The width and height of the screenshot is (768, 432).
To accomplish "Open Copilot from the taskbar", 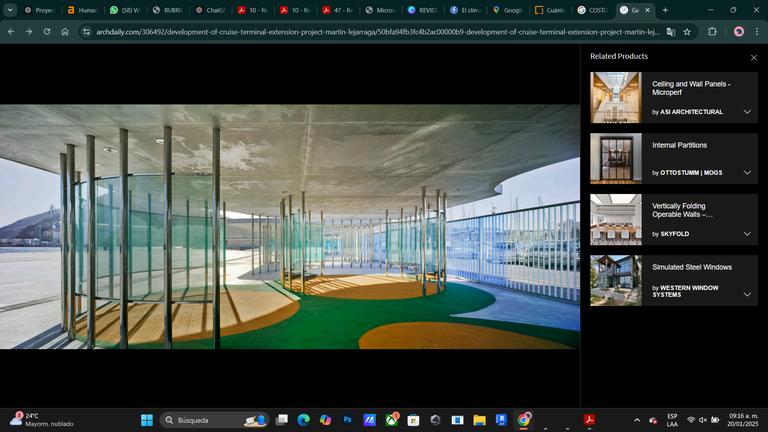I will 325,420.
